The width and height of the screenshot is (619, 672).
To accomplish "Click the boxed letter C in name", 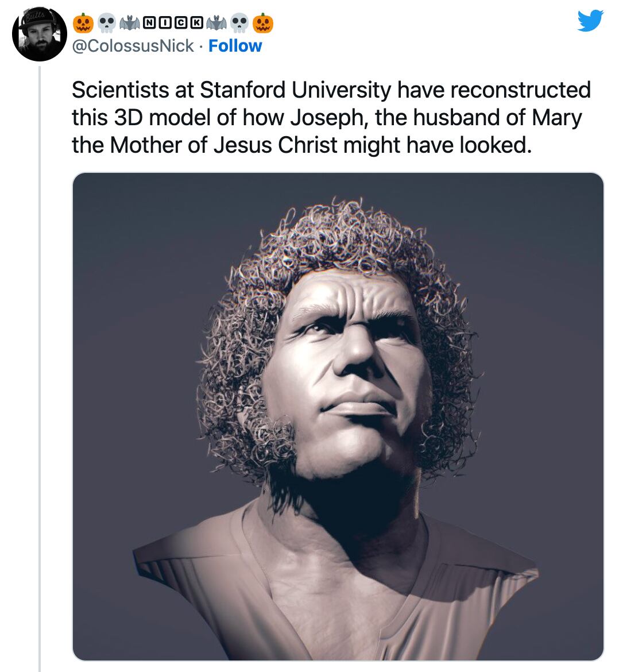I will (x=181, y=24).
